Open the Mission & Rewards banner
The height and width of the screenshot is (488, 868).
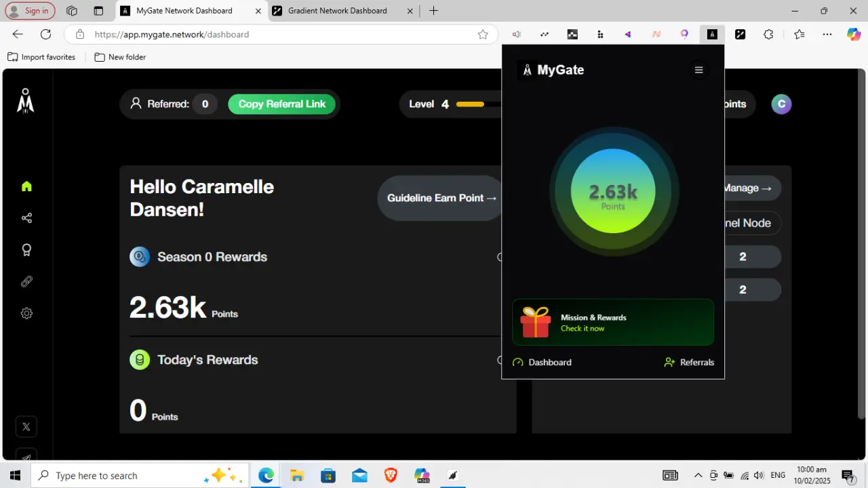[x=613, y=323]
